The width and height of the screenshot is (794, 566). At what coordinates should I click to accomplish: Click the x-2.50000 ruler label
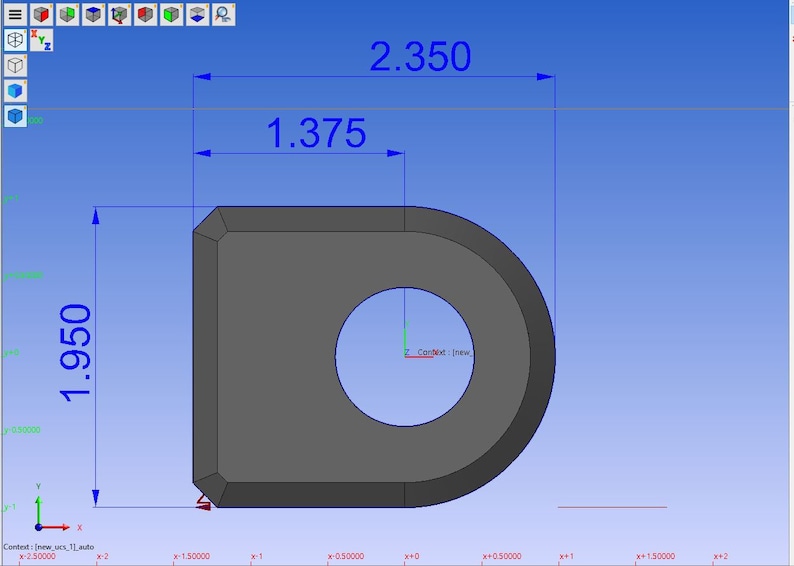point(37,556)
